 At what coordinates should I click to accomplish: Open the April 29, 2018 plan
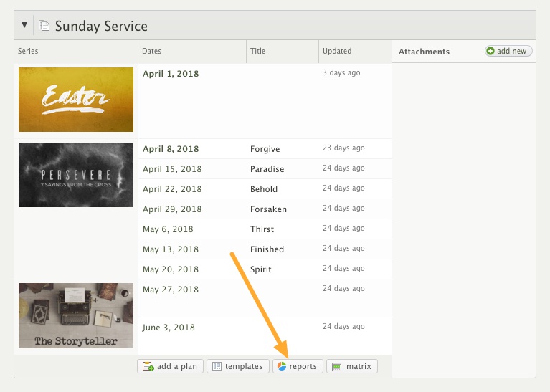point(172,209)
